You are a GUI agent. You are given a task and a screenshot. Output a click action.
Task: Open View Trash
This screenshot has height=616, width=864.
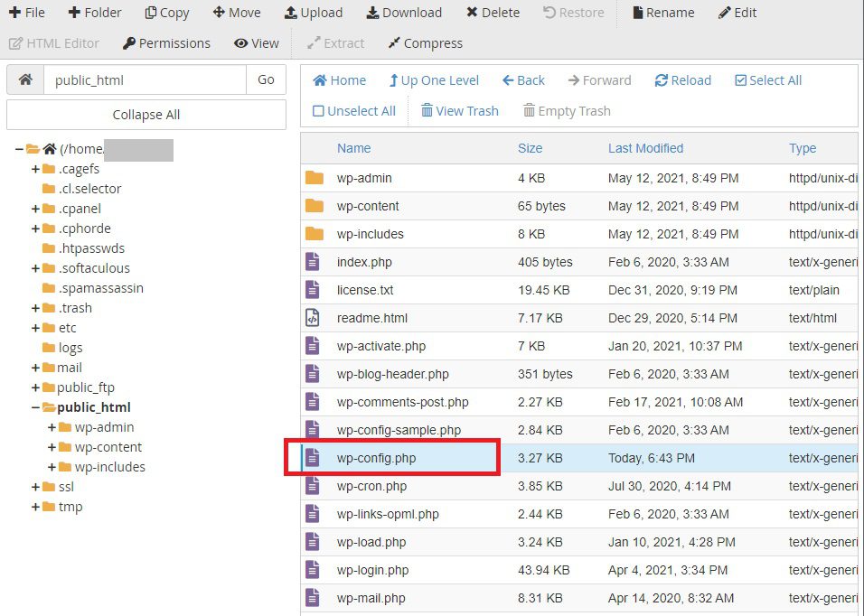pos(459,111)
